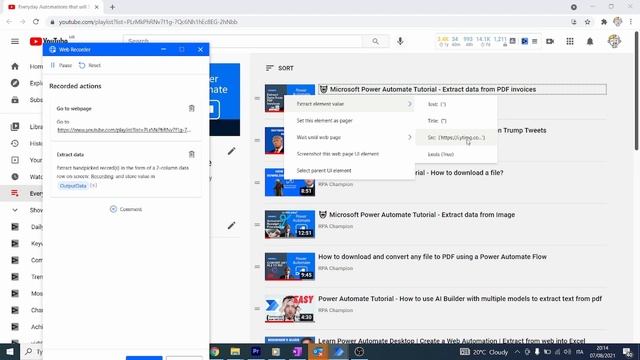This screenshot has height=360, width=640.
Task: Open the YouTube hamburger guide menu
Action: click(x=15, y=41)
